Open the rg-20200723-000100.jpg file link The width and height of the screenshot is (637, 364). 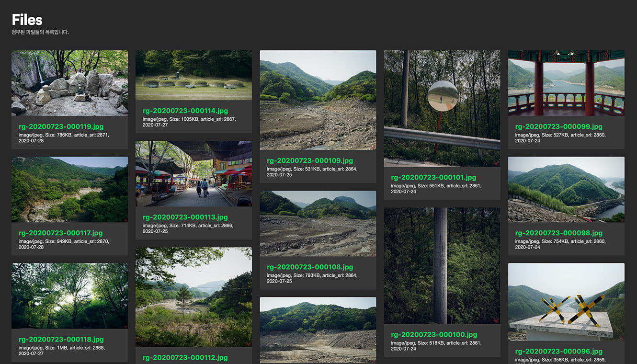click(x=433, y=335)
